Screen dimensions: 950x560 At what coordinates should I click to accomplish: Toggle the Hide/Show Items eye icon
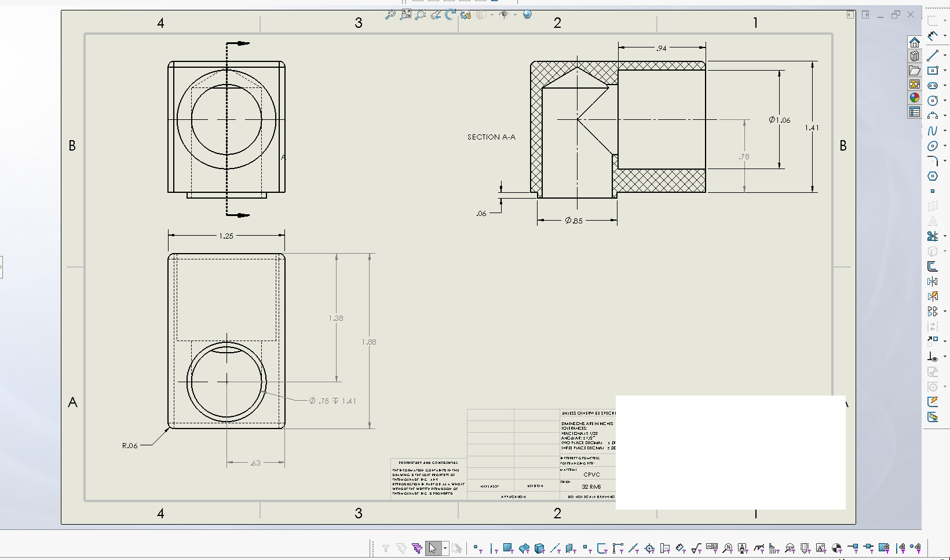point(503,14)
